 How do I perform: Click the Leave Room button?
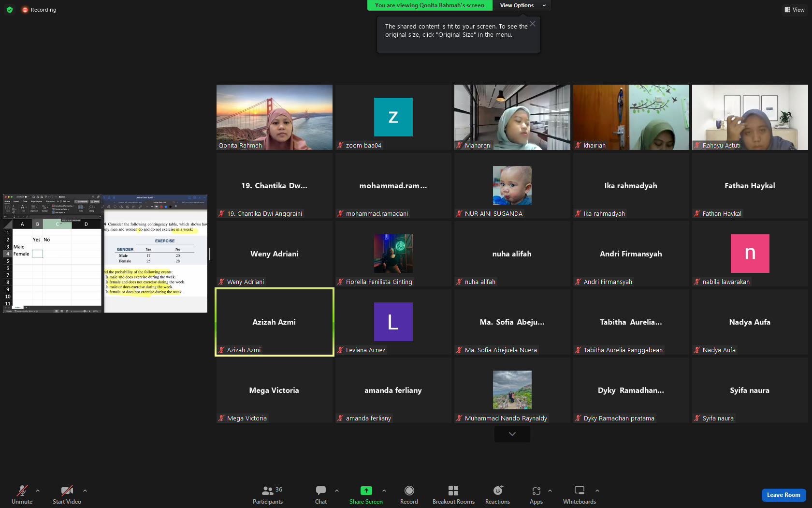783,495
